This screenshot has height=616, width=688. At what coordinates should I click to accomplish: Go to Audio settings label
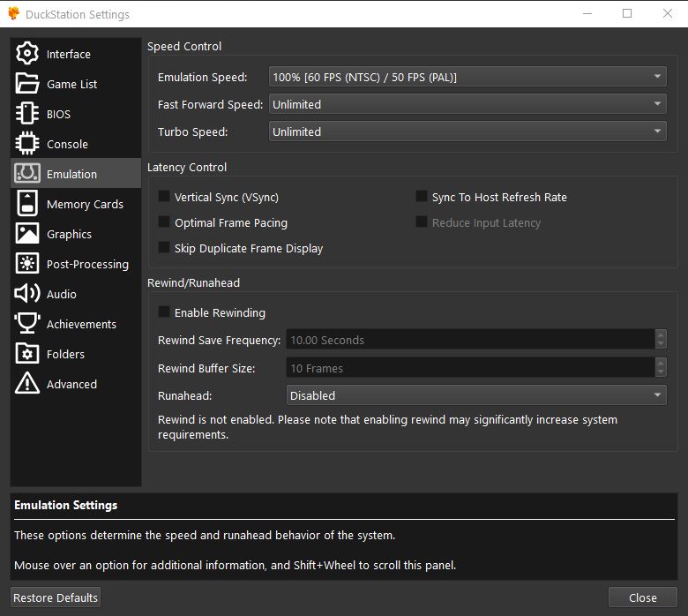click(x=62, y=294)
